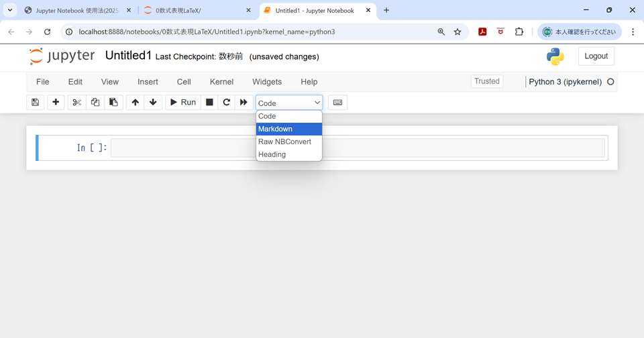Bookmark this page with star icon
Image resolution: width=644 pixels, height=338 pixels.
pos(457,32)
